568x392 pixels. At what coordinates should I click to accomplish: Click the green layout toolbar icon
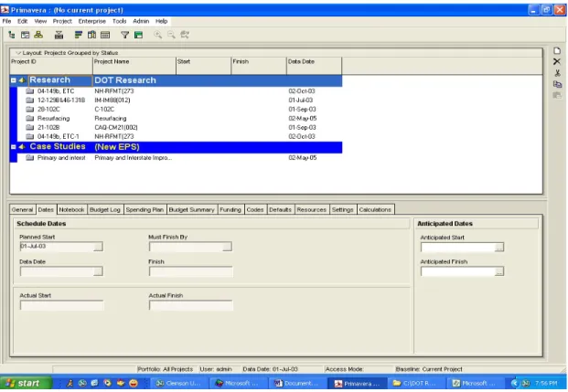138,35
